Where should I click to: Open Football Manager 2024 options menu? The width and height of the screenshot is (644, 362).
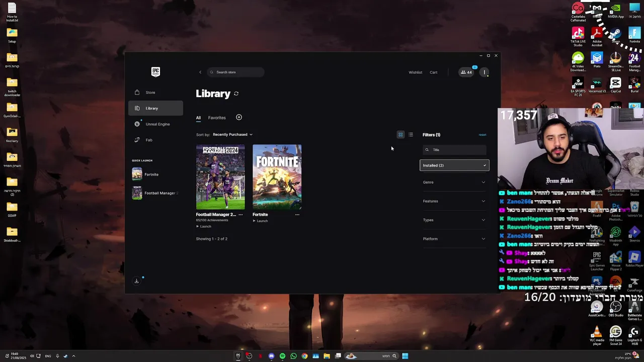pos(240,215)
